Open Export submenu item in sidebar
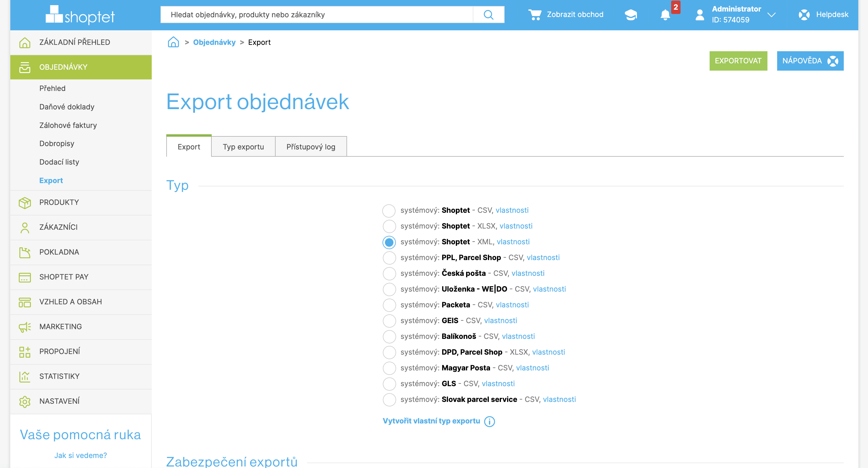This screenshot has width=868, height=468. click(51, 180)
